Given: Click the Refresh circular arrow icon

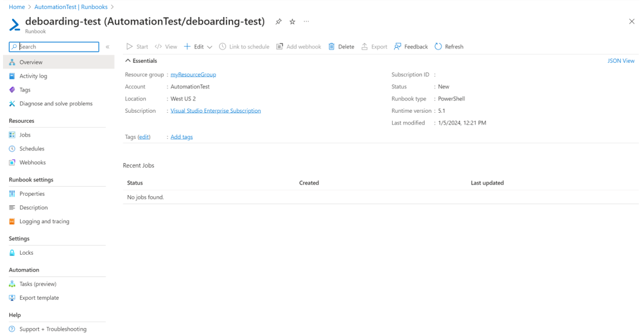Looking at the screenshot, I should 438,46.
